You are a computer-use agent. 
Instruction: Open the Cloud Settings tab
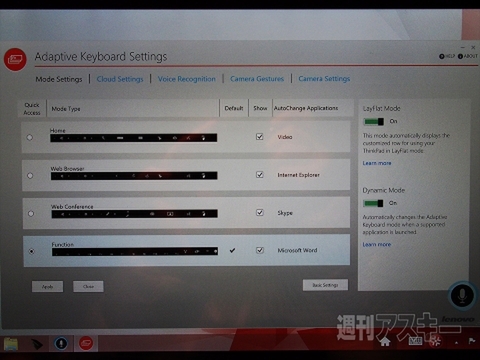[120, 79]
